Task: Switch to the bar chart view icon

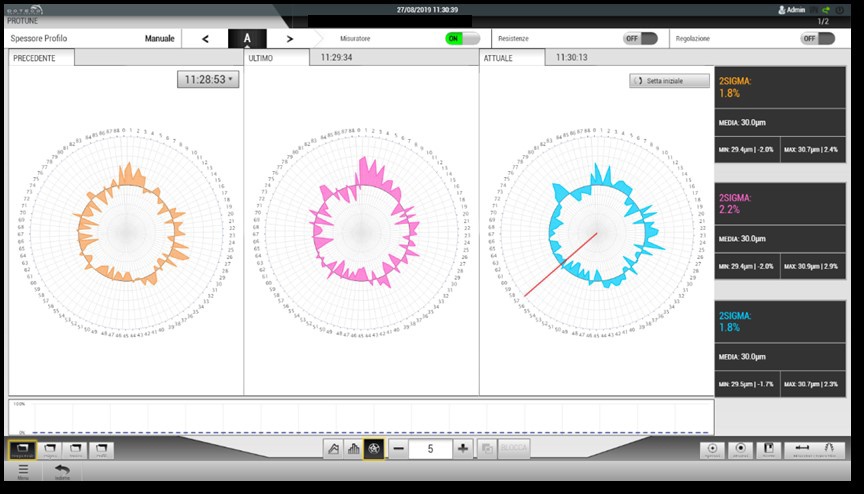Action: (355, 449)
